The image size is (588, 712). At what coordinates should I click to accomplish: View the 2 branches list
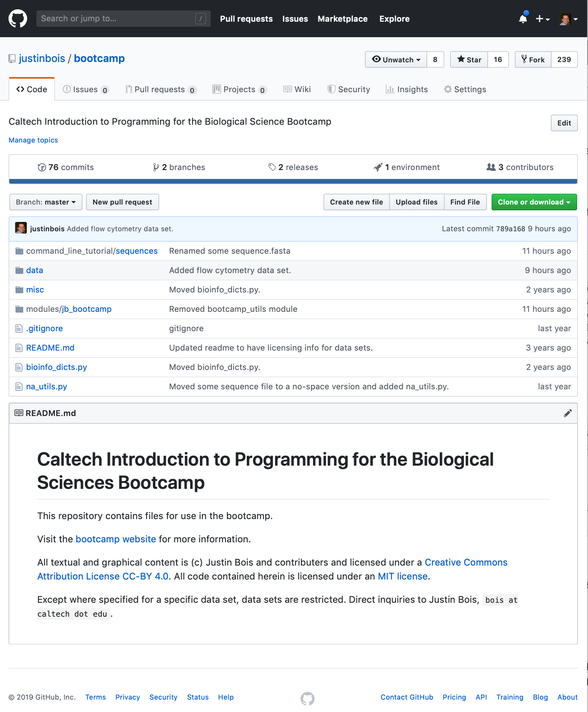pyautogui.click(x=179, y=167)
